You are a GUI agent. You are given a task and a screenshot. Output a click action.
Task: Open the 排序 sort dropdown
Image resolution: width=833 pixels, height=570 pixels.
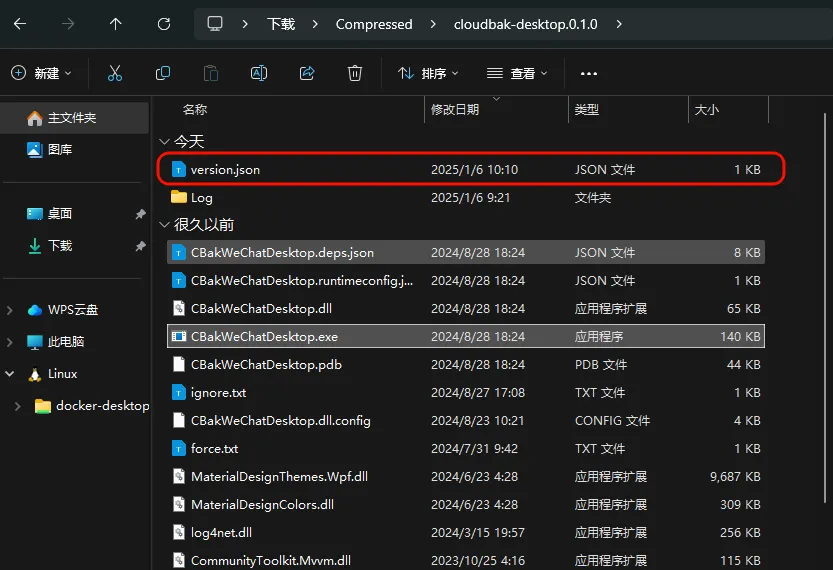click(x=428, y=73)
